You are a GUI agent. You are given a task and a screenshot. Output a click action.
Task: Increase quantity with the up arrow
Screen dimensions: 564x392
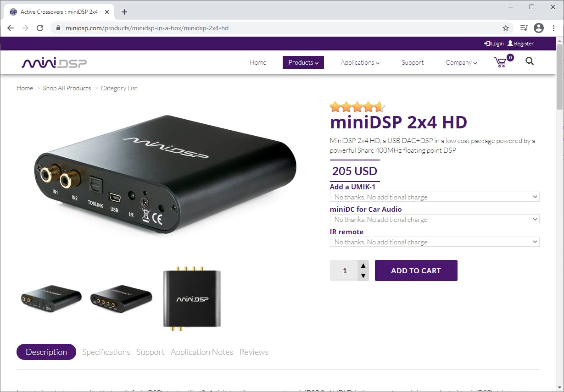pyautogui.click(x=363, y=265)
